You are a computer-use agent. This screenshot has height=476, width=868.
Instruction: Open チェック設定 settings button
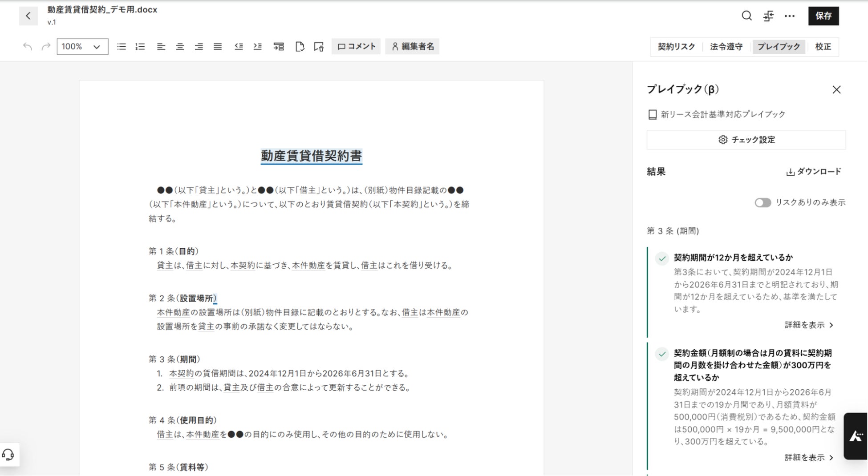pos(746,140)
